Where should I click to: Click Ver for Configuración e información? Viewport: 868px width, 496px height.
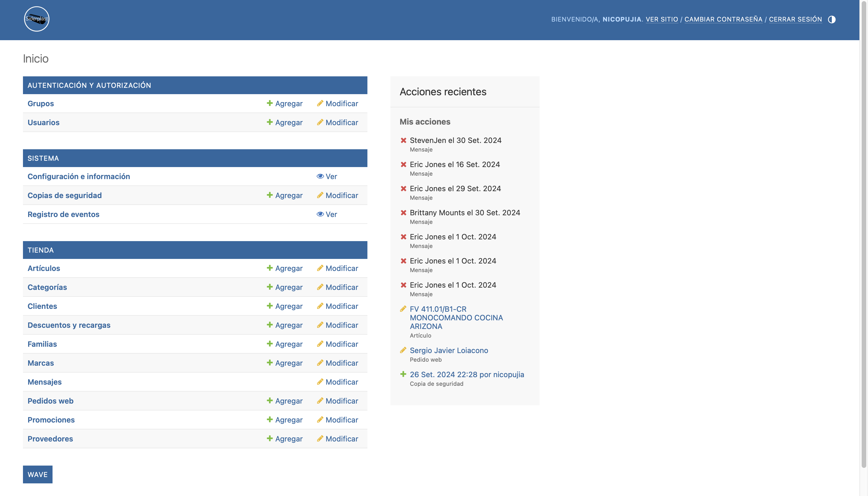[327, 177]
